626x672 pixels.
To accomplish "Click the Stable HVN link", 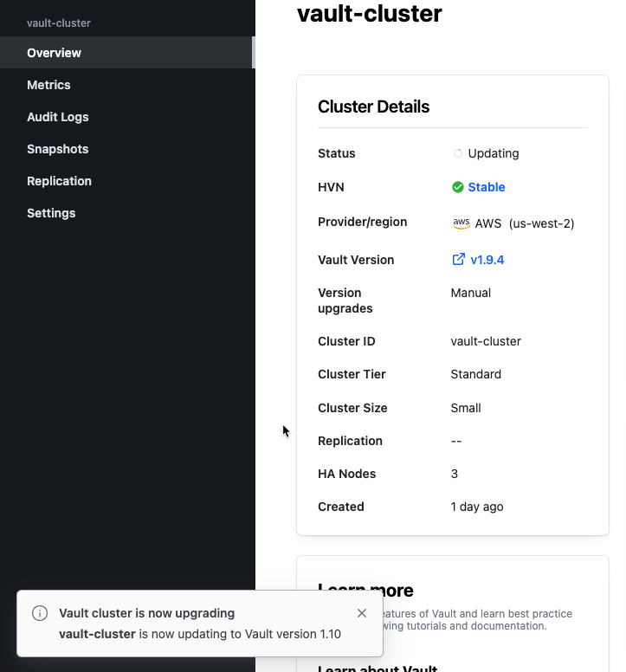I will 487,187.
